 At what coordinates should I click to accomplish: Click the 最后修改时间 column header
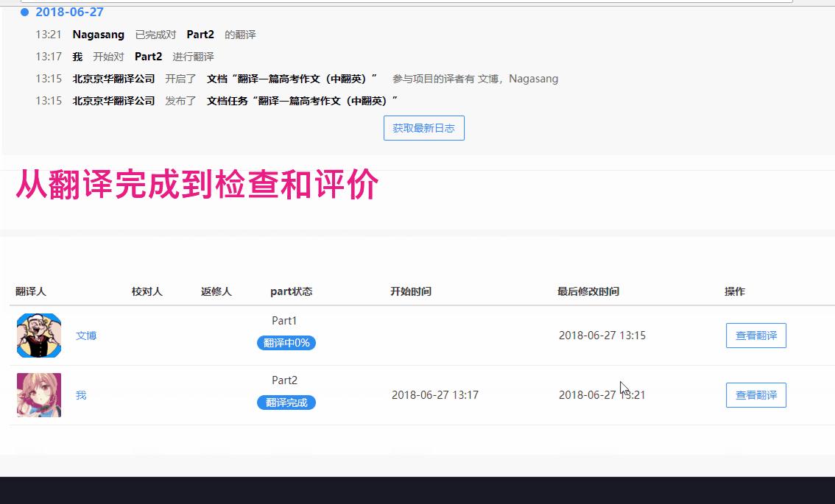[x=587, y=291]
